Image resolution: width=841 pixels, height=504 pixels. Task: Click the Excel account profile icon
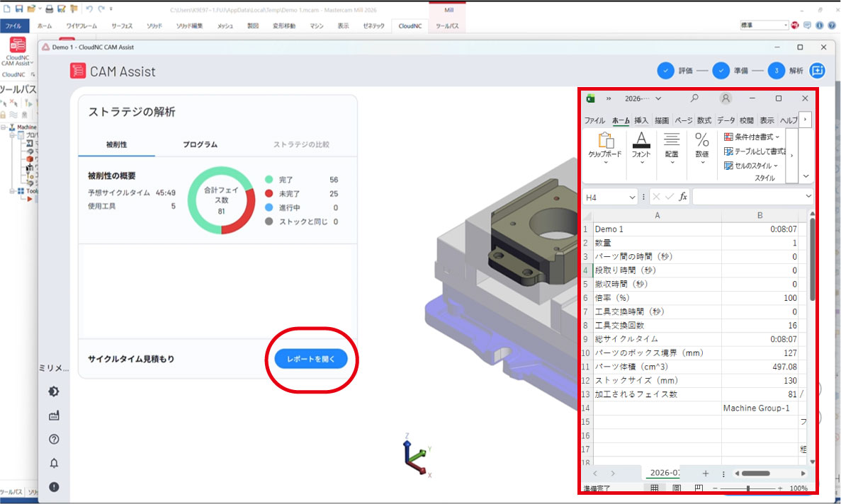click(x=726, y=98)
